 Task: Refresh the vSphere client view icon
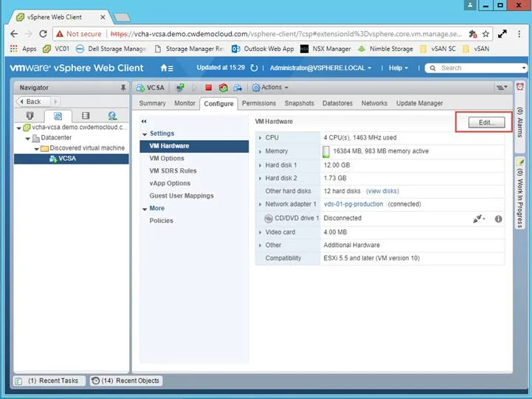(254, 68)
